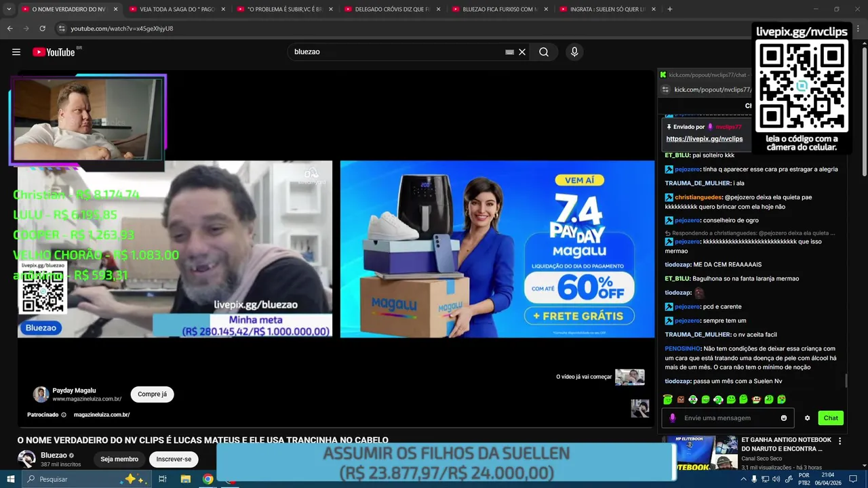Click the page scrollbar down arrow

click(x=864, y=466)
